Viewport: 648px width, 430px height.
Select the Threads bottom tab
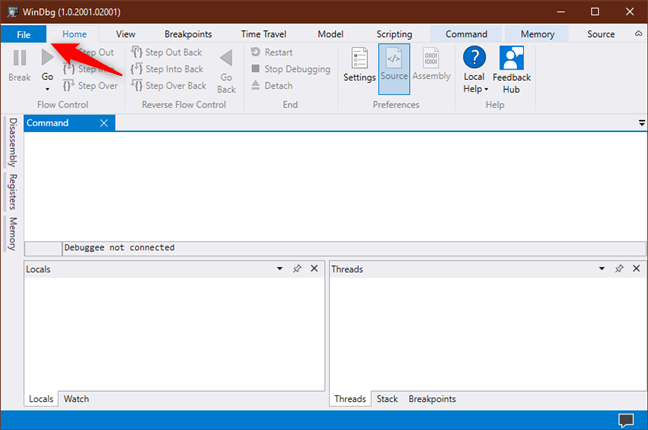(x=350, y=399)
